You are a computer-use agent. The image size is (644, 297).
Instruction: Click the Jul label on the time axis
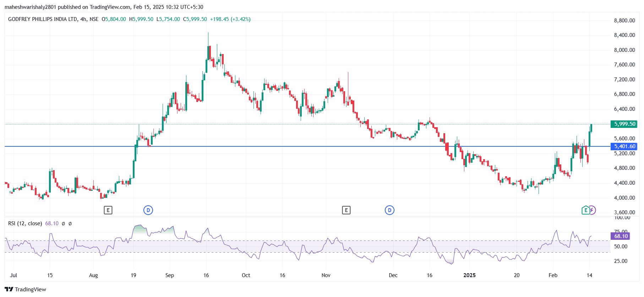pos(13,275)
